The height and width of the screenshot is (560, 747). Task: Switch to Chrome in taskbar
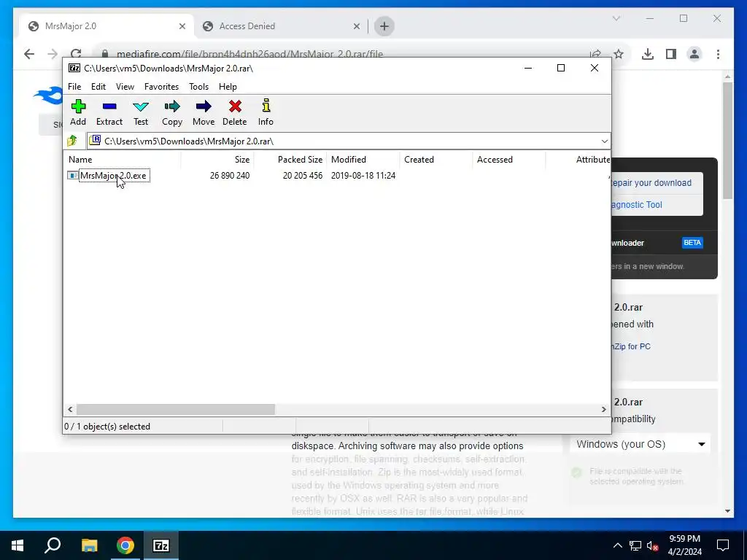click(125, 545)
